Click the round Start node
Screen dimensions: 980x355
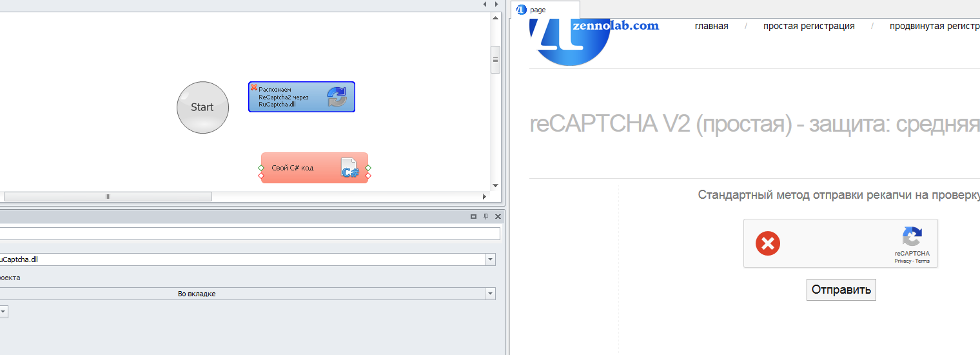202,107
